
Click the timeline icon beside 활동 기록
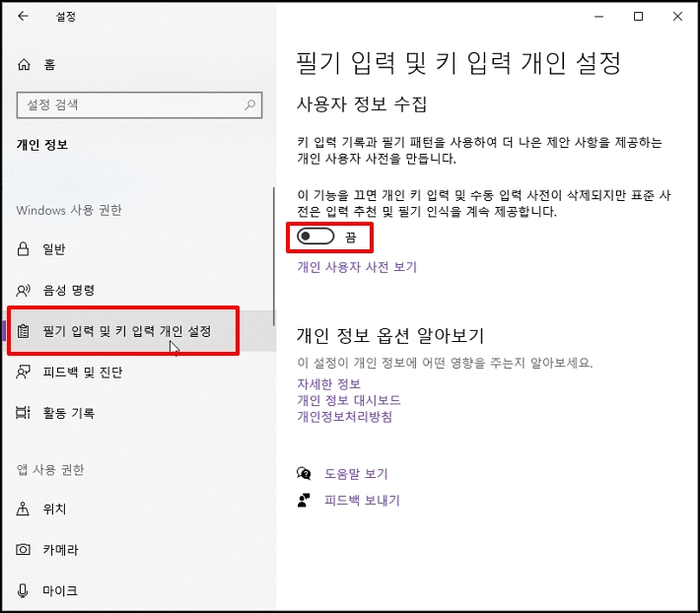23,413
